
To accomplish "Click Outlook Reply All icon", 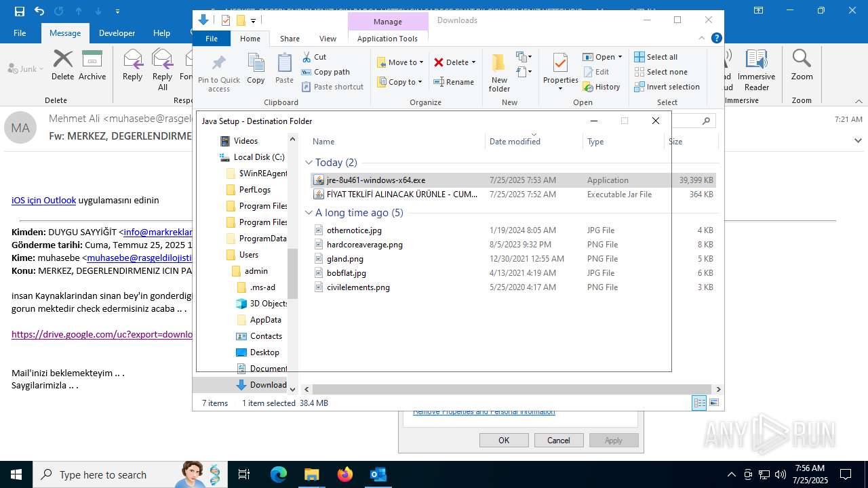I will [162, 59].
